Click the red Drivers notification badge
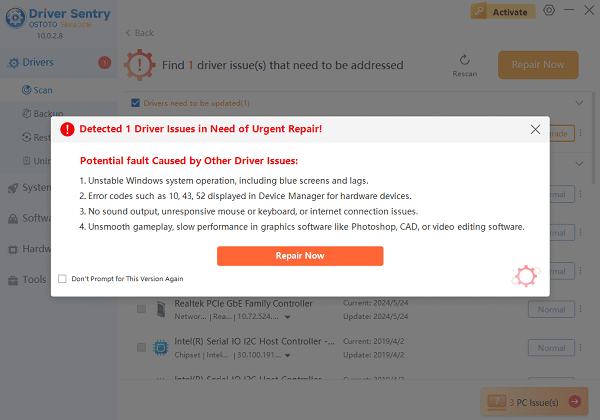Image resolution: width=600 pixels, height=420 pixels. pyautogui.click(x=104, y=62)
